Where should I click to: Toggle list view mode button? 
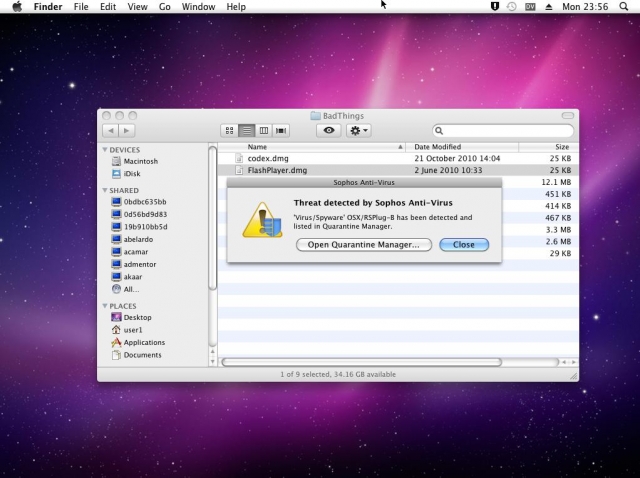[x=246, y=131]
